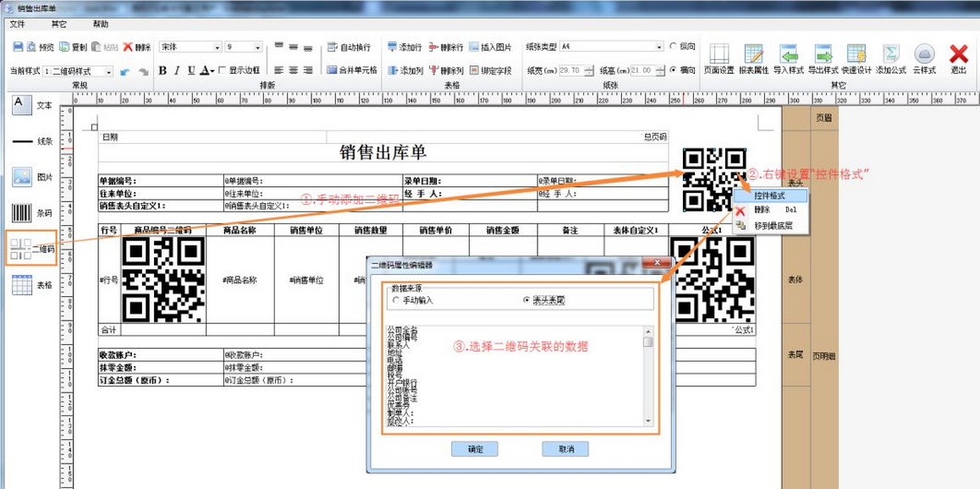Select the 二维码 (QR code) tool in sidebar
The width and height of the screenshot is (980, 489).
point(31,249)
